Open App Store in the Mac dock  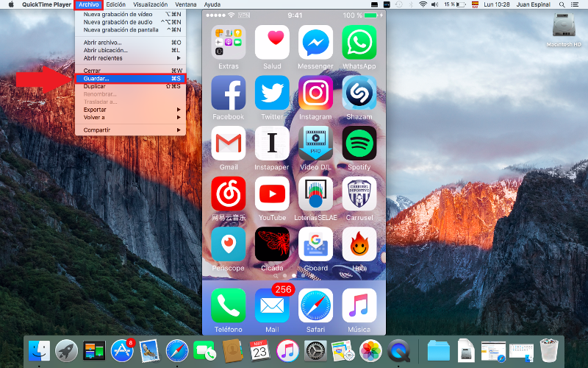click(122, 351)
